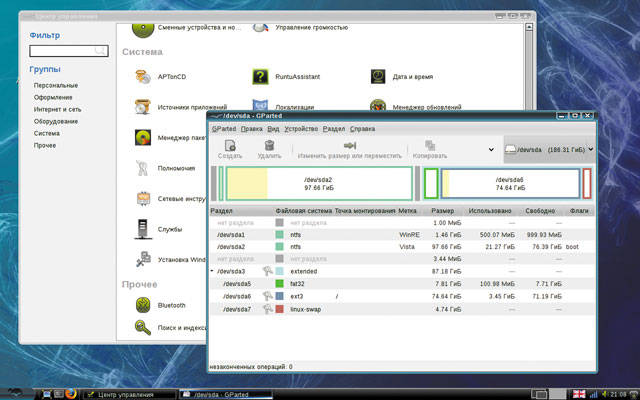Launch Firefox from the taskbar

pyautogui.click(x=71, y=394)
